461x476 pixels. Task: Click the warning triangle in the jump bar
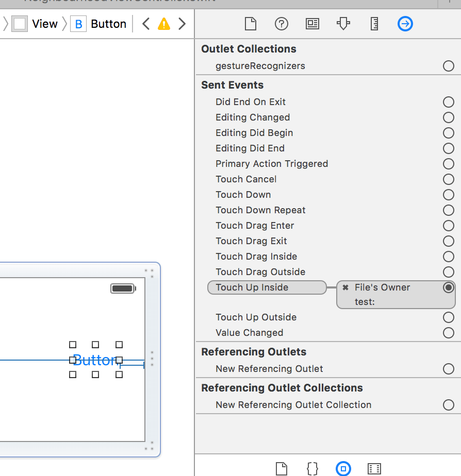[163, 23]
